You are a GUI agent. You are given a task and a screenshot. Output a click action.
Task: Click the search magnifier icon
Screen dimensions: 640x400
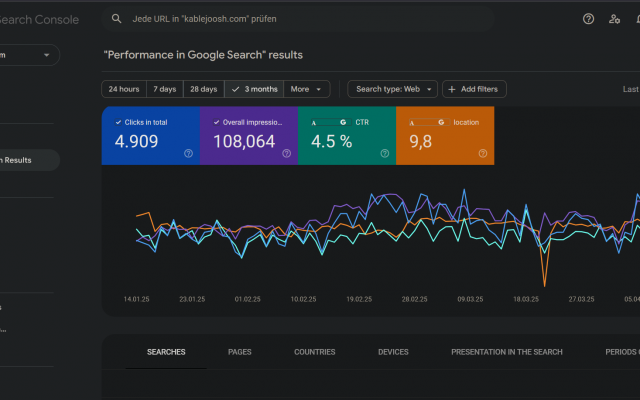point(116,19)
